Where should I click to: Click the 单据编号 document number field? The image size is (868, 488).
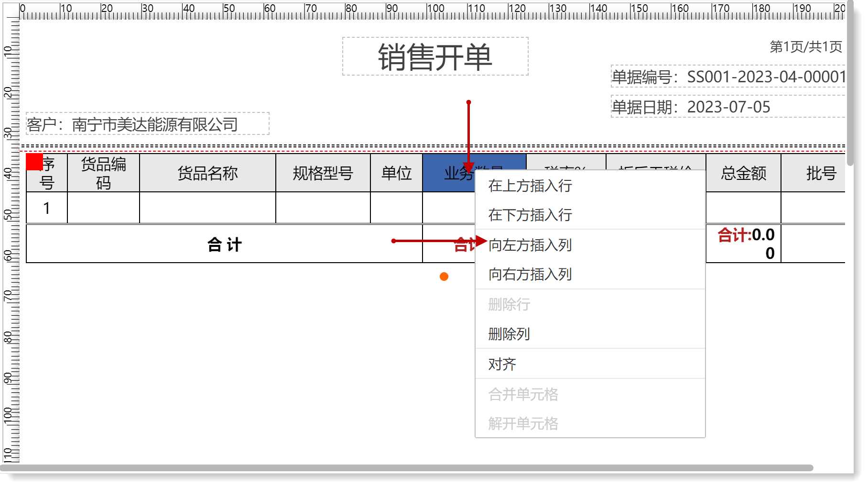click(x=727, y=77)
